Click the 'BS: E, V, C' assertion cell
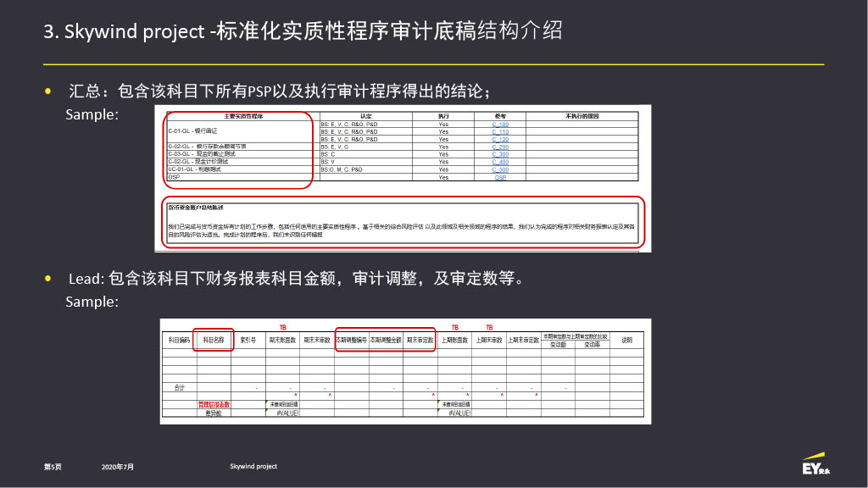 (334, 147)
